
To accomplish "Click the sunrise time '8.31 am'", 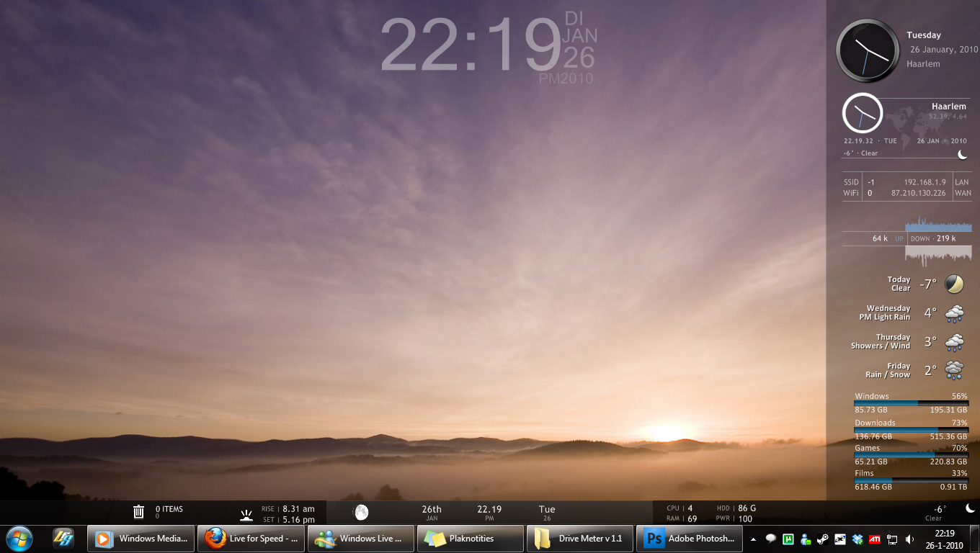I will click(x=298, y=509).
